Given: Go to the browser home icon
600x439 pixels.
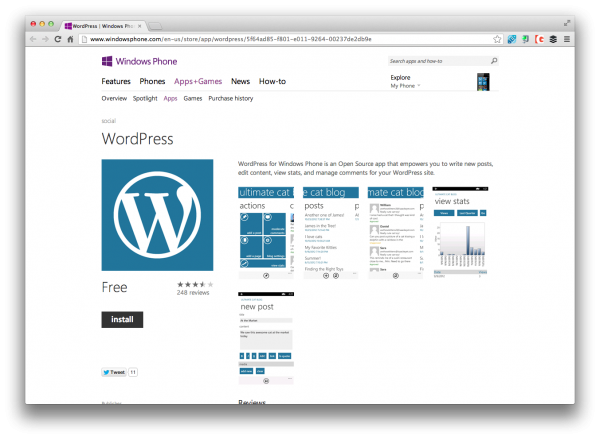Looking at the screenshot, I should pos(70,39).
